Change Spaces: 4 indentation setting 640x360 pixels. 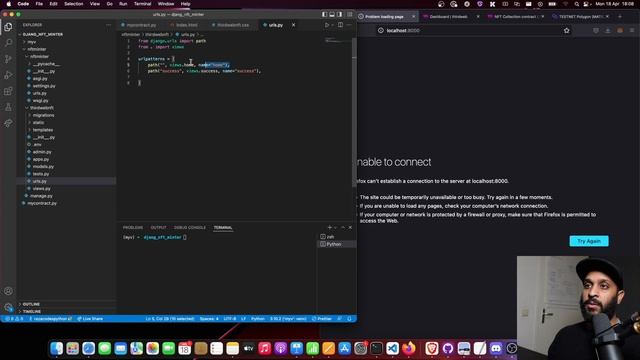pyautogui.click(x=209, y=319)
